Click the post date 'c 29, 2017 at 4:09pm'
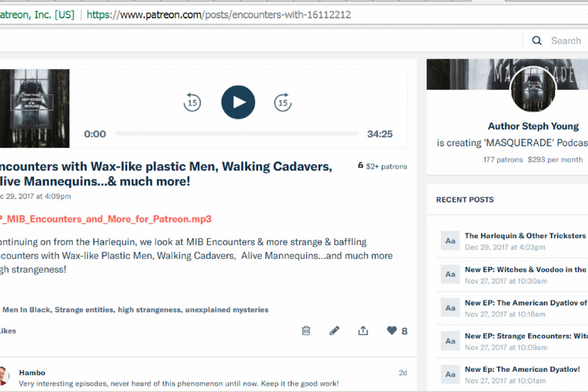The height and width of the screenshot is (392, 588). point(35,196)
